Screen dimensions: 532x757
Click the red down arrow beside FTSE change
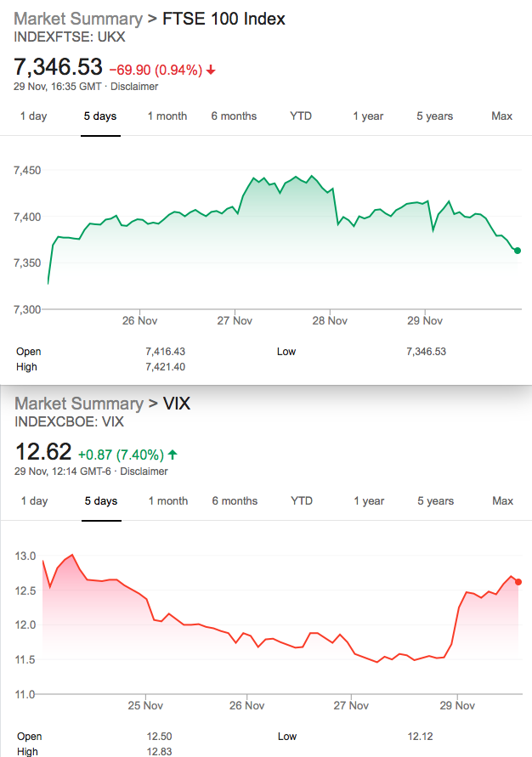pyautogui.click(x=211, y=71)
